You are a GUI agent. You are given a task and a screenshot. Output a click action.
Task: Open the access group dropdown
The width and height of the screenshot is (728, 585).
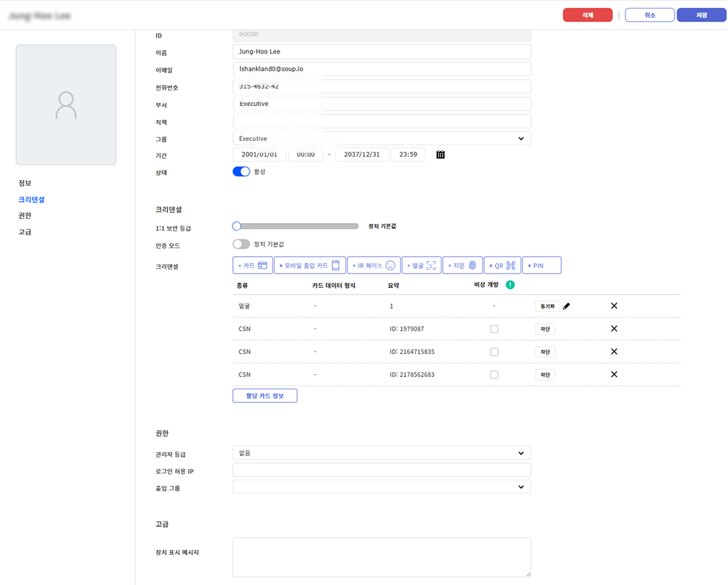pos(382,487)
